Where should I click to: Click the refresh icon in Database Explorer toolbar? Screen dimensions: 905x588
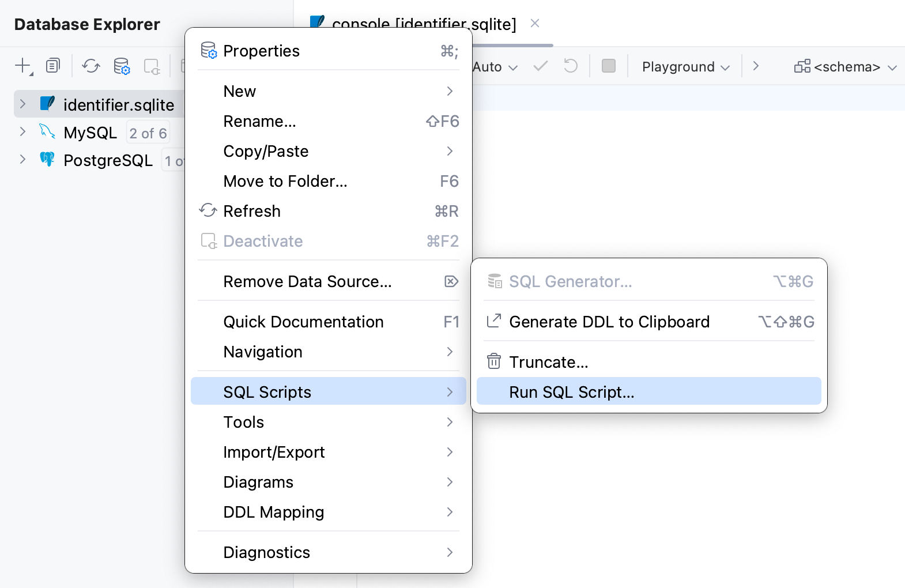coord(91,66)
